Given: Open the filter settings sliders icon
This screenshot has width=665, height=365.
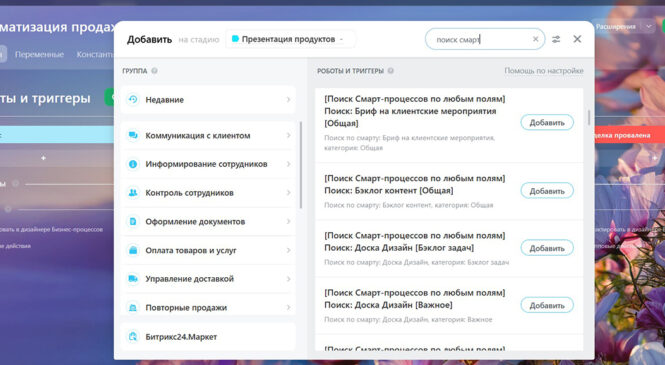Looking at the screenshot, I should point(556,39).
